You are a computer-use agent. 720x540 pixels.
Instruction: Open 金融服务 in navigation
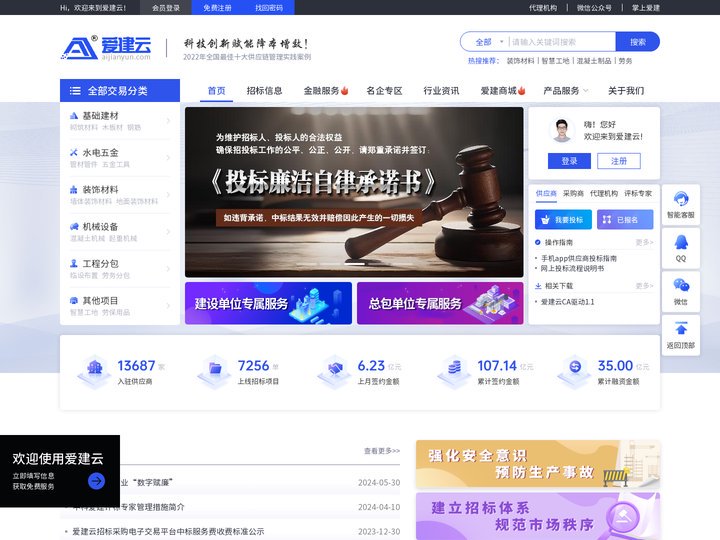tap(326, 91)
